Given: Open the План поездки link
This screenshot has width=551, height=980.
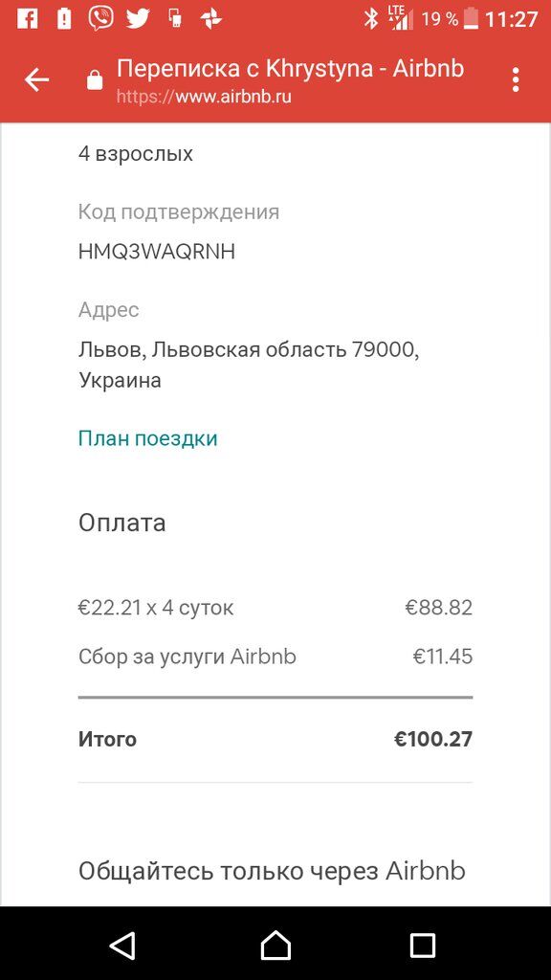Looking at the screenshot, I should [x=146, y=437].
